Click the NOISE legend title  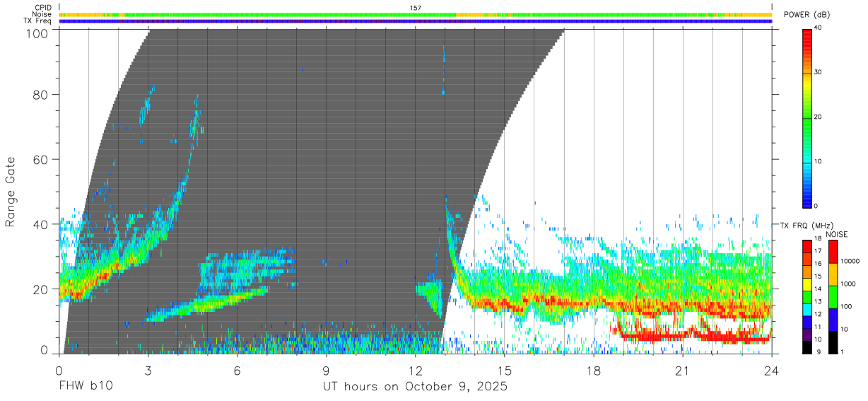click(x=836, y=234)
